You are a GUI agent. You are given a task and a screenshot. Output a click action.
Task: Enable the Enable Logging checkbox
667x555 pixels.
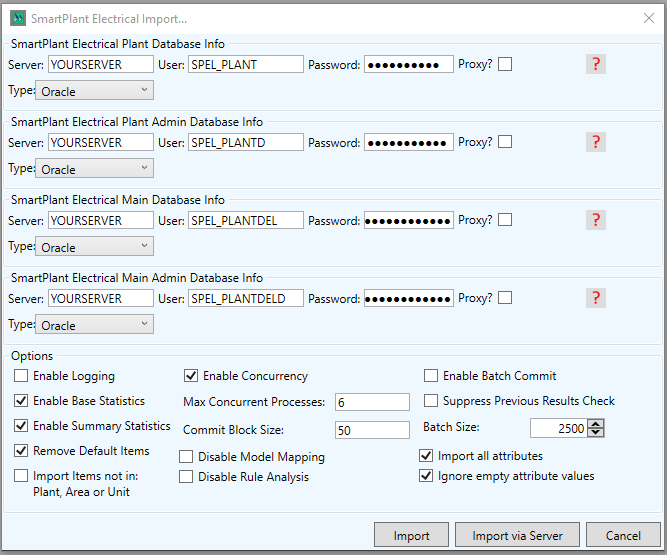click(21, 376)
